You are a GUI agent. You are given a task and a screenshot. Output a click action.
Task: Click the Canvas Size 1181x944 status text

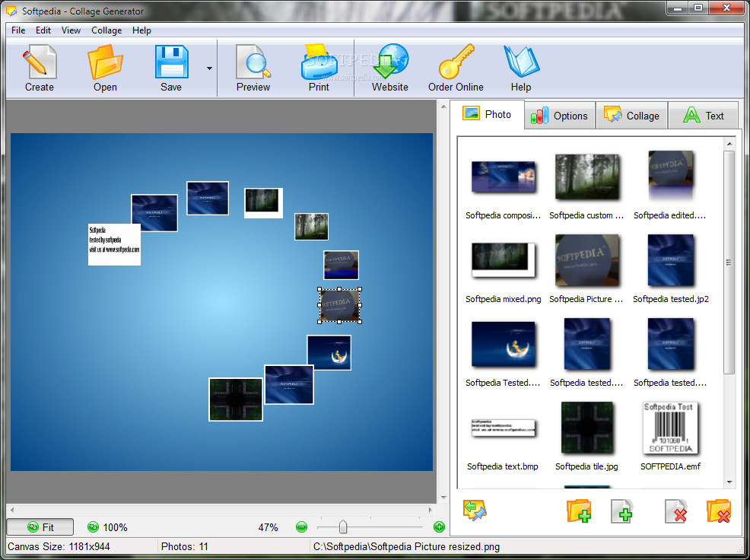coord(59,546)
